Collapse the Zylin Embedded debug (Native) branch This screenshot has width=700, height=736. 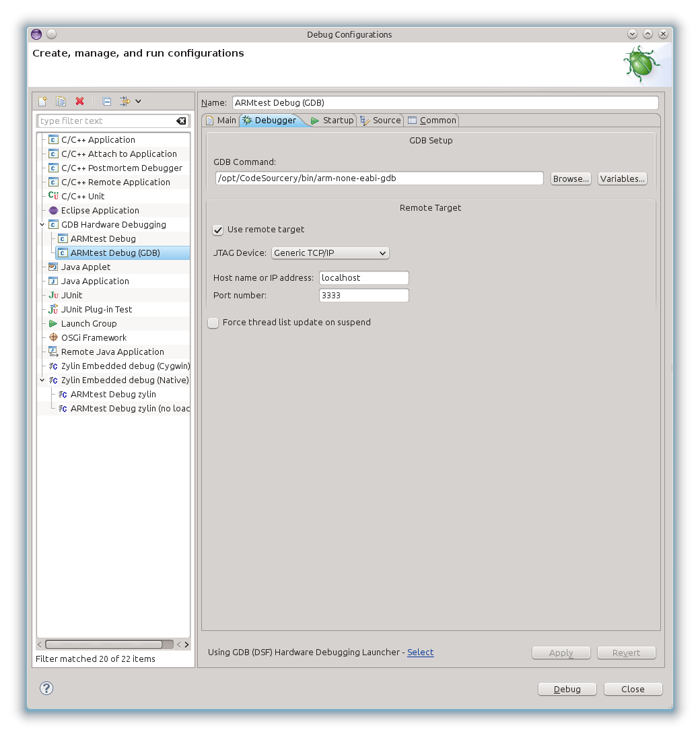(x=42, y=380)
